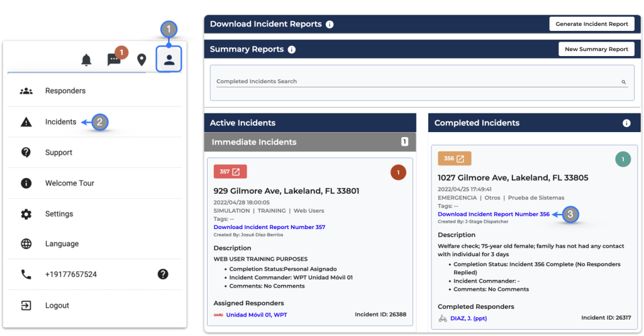Click the vehicle icon beside Unidad Móvil 01
The image size is (644, 336).
(218, 315)
